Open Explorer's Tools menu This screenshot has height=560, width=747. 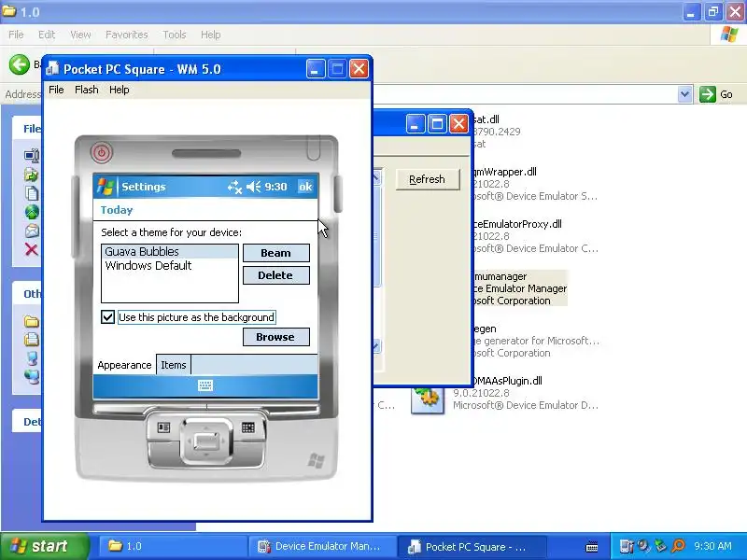point(175,35)
